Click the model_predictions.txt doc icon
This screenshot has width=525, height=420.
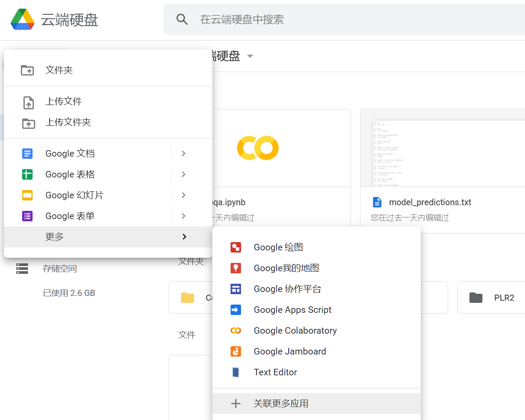[x=377, y=202]
